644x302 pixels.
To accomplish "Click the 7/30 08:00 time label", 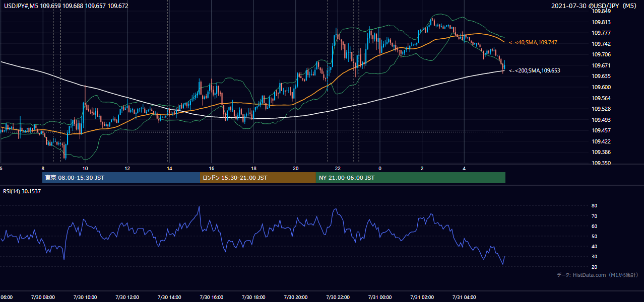I will point(43,297).
